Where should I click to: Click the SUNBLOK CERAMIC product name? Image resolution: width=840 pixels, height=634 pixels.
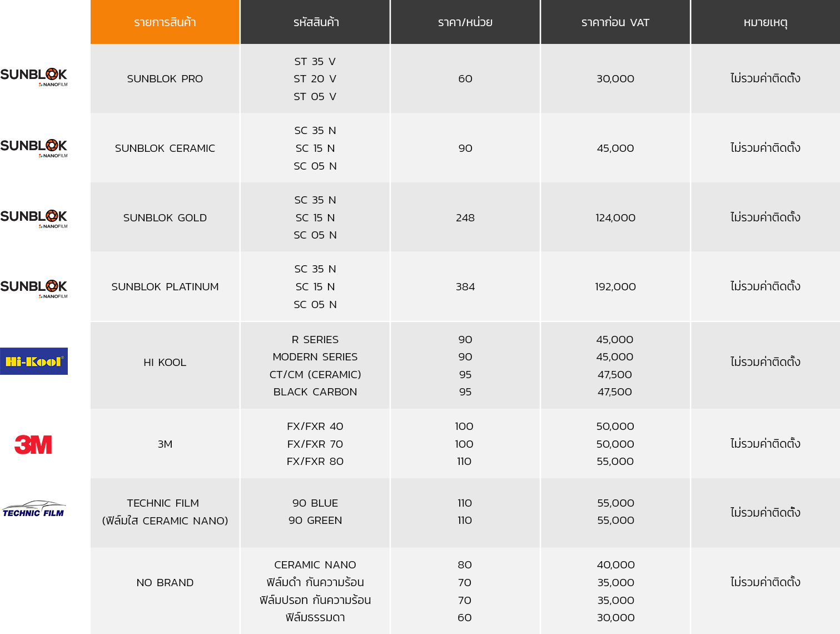point(165,148)
